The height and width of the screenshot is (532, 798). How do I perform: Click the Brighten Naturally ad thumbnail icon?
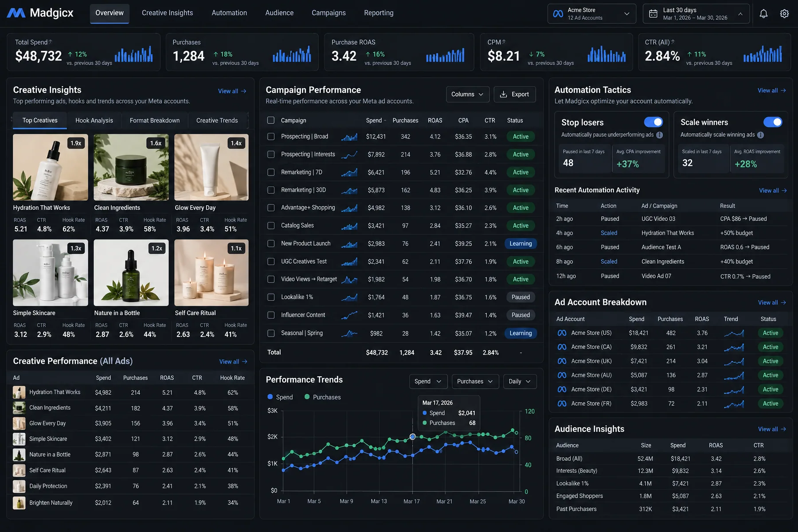[19, 503]
